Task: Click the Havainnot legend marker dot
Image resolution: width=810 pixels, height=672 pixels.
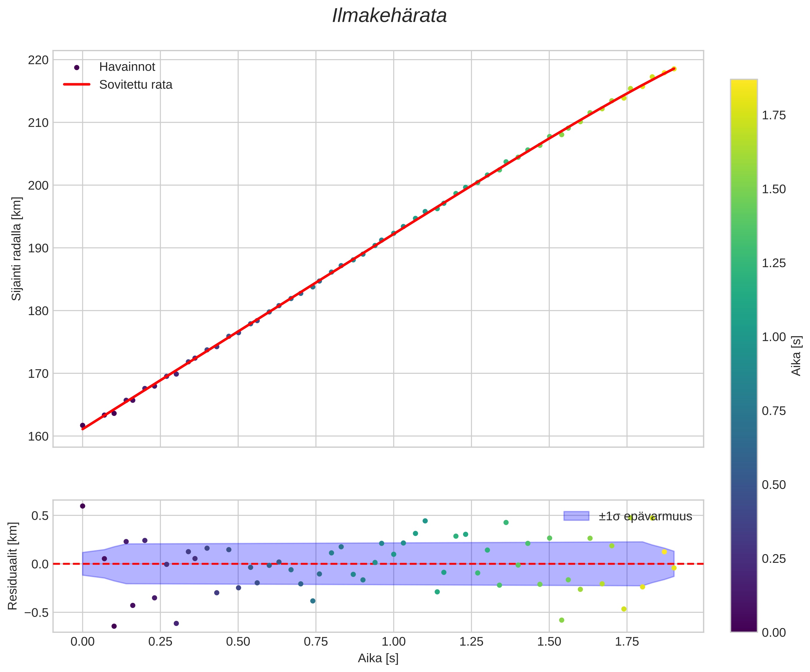Action: pyautogui.click(x=76, y=68)
